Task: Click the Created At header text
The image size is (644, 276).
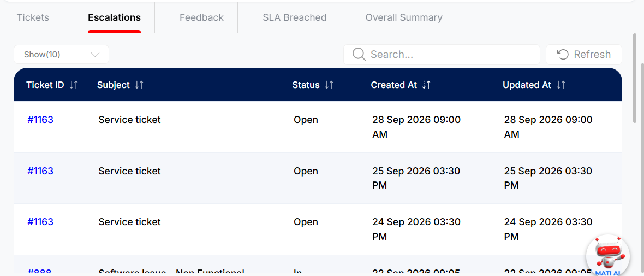Action: (x=394, y=85)
